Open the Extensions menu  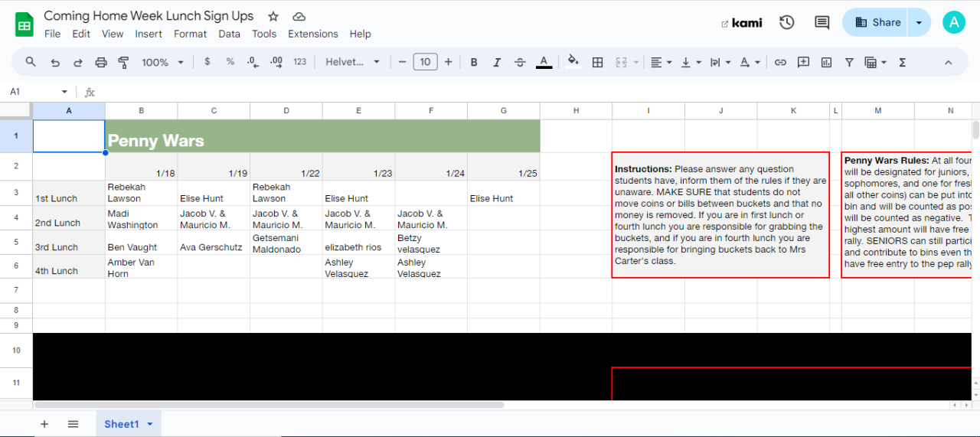pyautogui.click(x=313, y=34)
